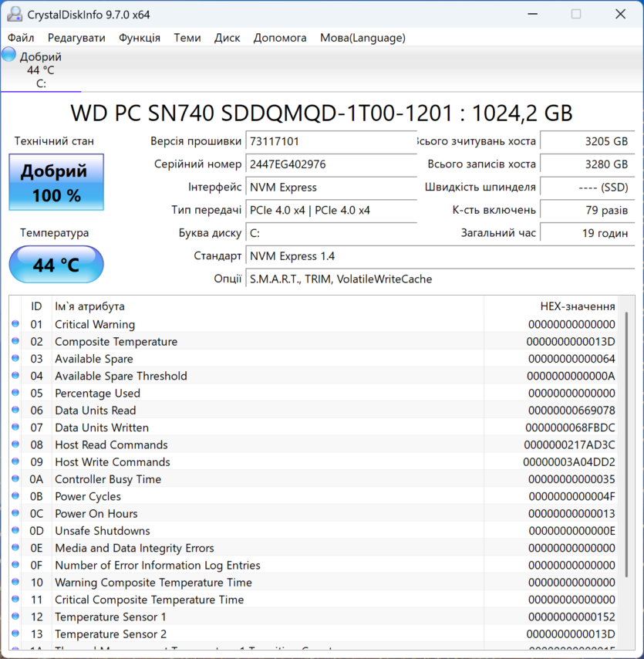This screenshot has width=644, height=659.
Task: Open the Редагувати menu
Action: [76, 38]
